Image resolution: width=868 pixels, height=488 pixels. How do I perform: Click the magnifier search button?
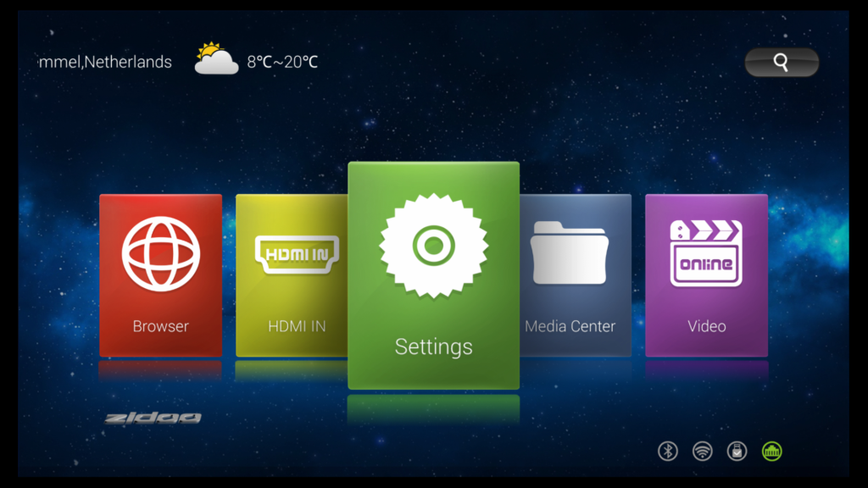[782, 62]
